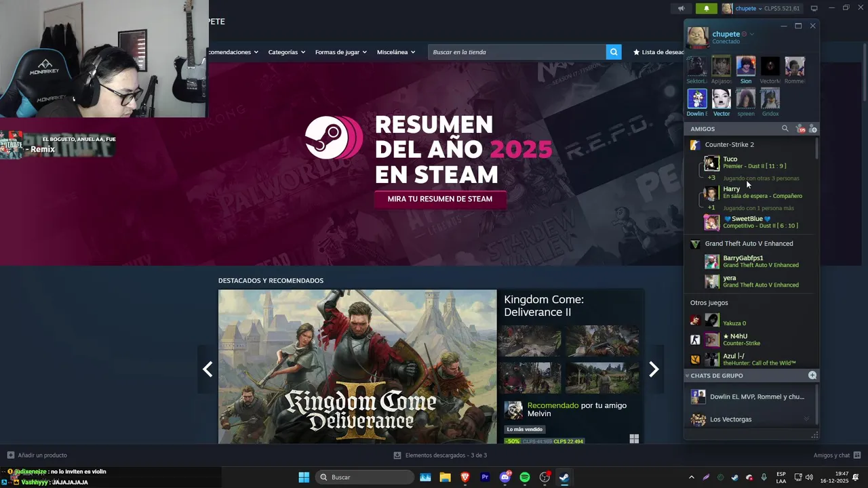868x488 pixels.
Task: Open spreen's favorite friend avatar
Action: click(x=746, y=98)
